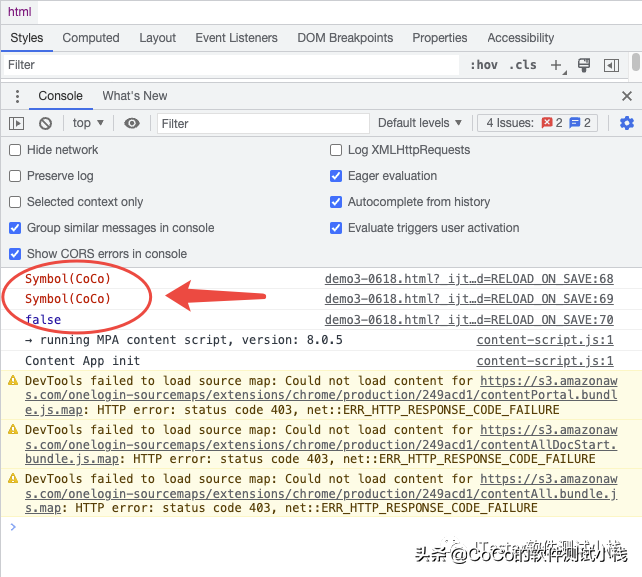This screenshot has width=642, height=577.
Task: Close the console drawer
Action: [626, 96]
